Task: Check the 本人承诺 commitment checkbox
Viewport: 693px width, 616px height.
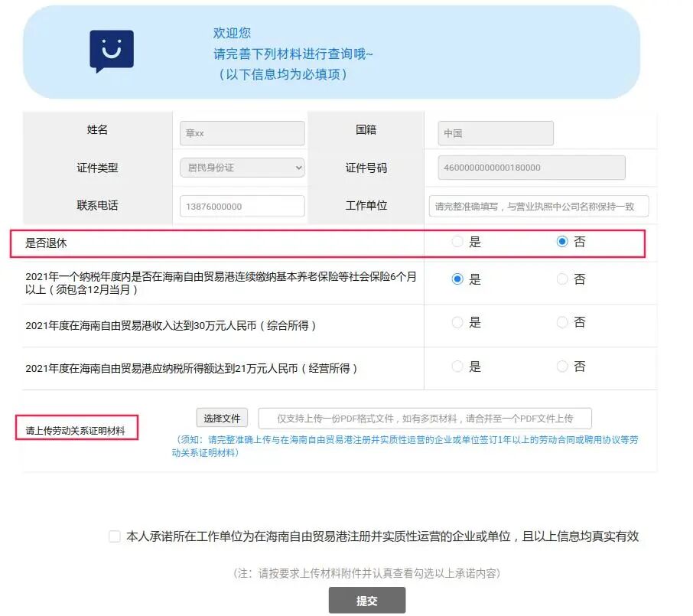Action: coord(114,536)
